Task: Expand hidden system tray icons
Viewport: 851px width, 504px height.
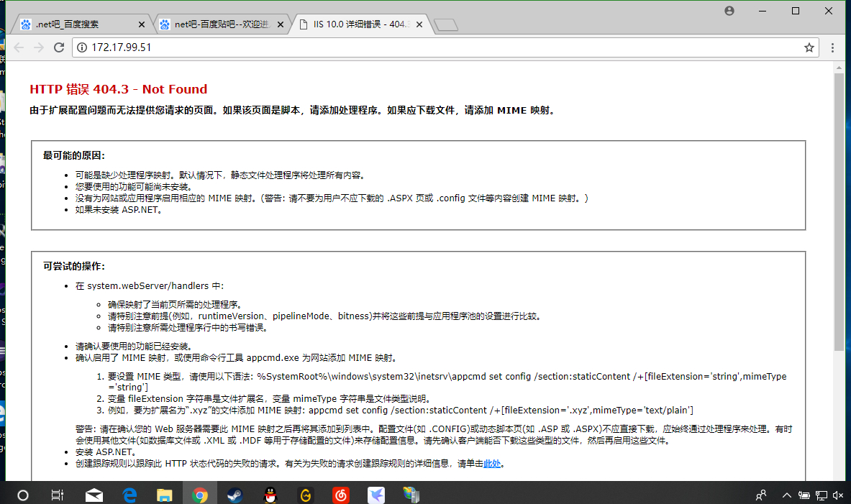Action: (x=786, y=495)
